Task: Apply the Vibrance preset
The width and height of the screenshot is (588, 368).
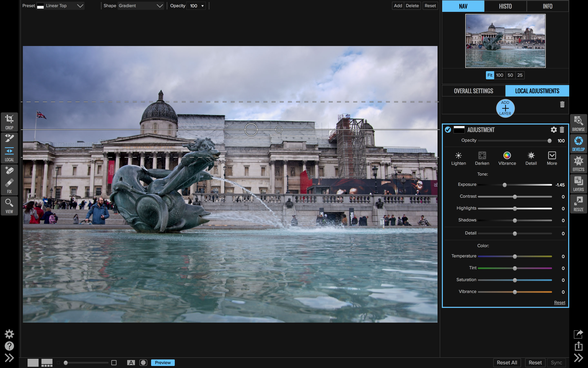Action: 507,158
